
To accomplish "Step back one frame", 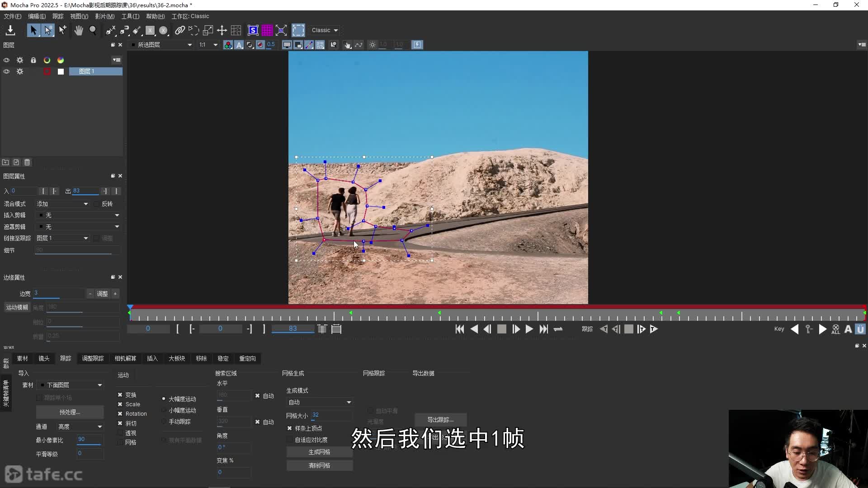I will [x=487, y=329].
